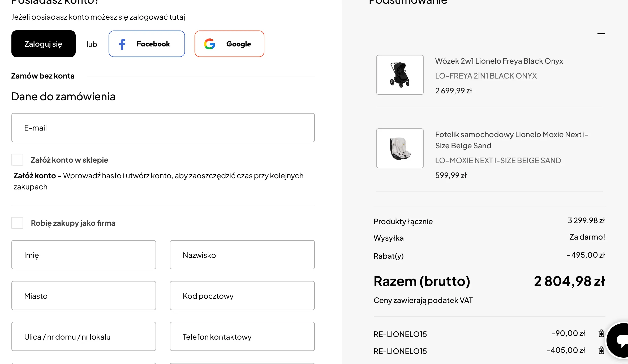628x364 pixels.
Task: Remove the -405,00 zł discount code
Action: click(601, 350)
